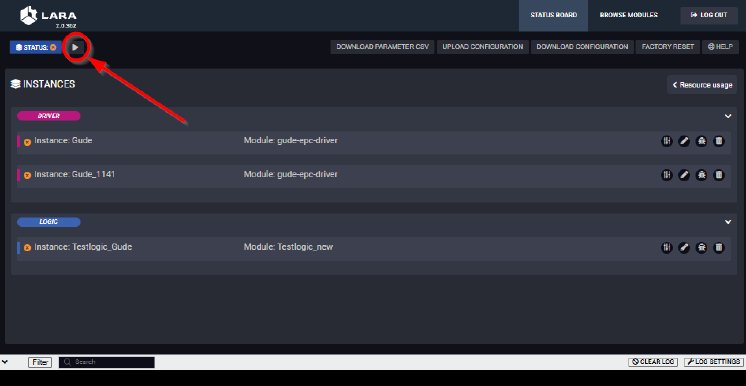Screen dimensions: 746x386
Task: Click the log Filter button
Action: pos(40,362)
